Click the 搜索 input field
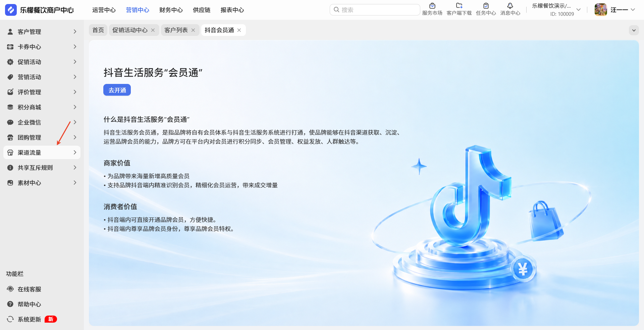This screenshot has height=330, width=644. coord(375,10)
